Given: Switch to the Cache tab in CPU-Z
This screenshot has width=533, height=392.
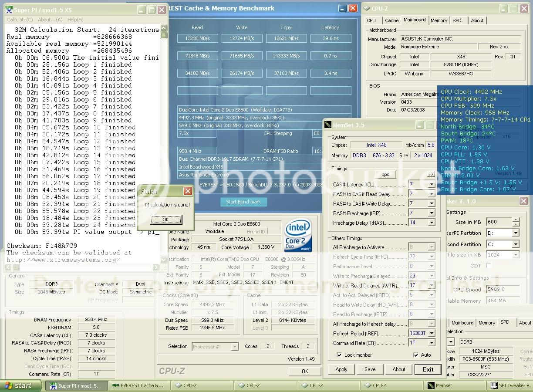Looking at the screenshot, I should 391,20.
